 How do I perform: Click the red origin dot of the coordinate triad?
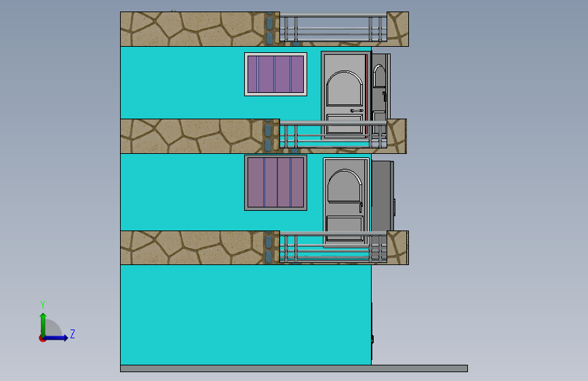pos(42,338)
